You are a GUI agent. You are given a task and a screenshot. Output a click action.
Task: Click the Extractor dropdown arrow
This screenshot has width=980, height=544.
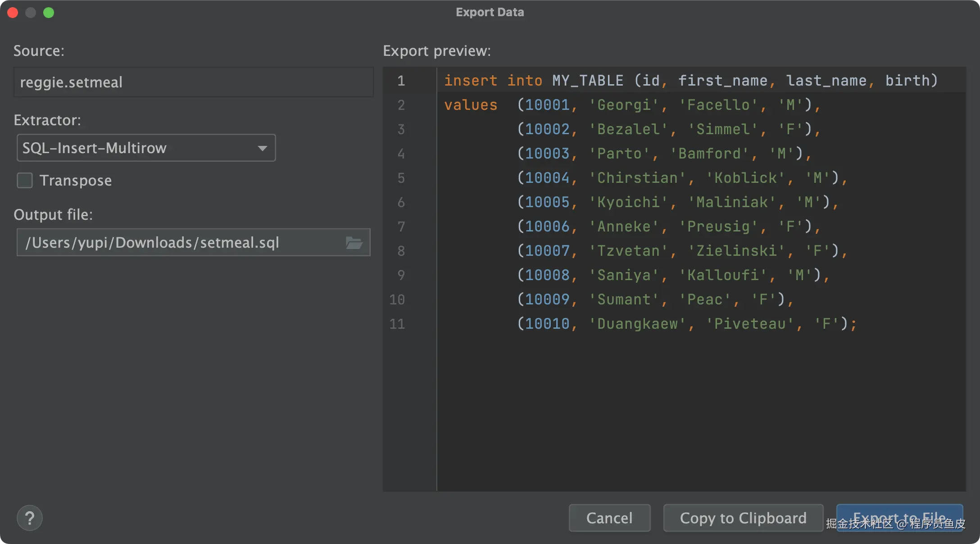pyautogui.click(x=263, y=148)
